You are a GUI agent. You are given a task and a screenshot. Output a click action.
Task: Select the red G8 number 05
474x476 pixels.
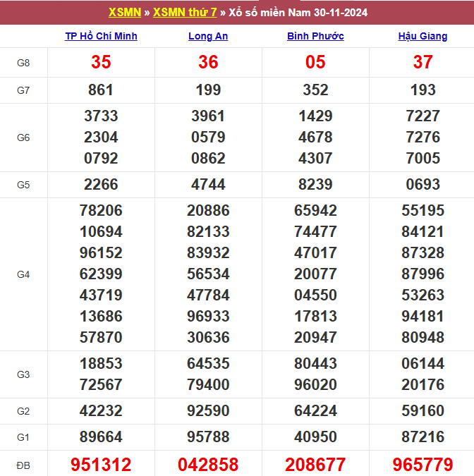pyautogui.click(x=315, y=63)
